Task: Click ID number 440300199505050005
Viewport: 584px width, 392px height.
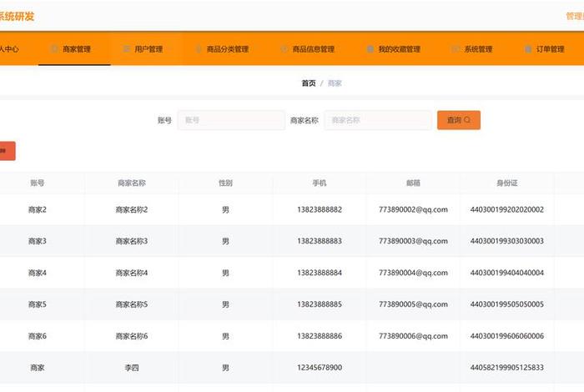Action: pos(507,304)
